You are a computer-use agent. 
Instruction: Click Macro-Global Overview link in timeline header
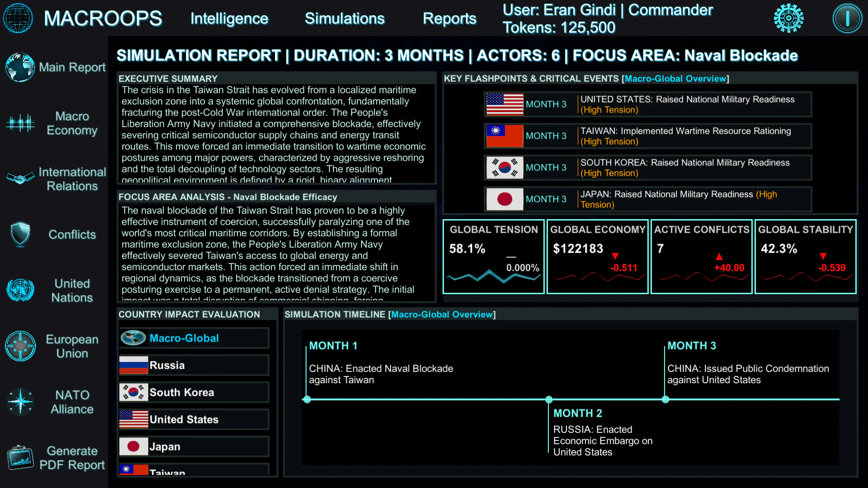pyautogui.click(x=442, y=314)
